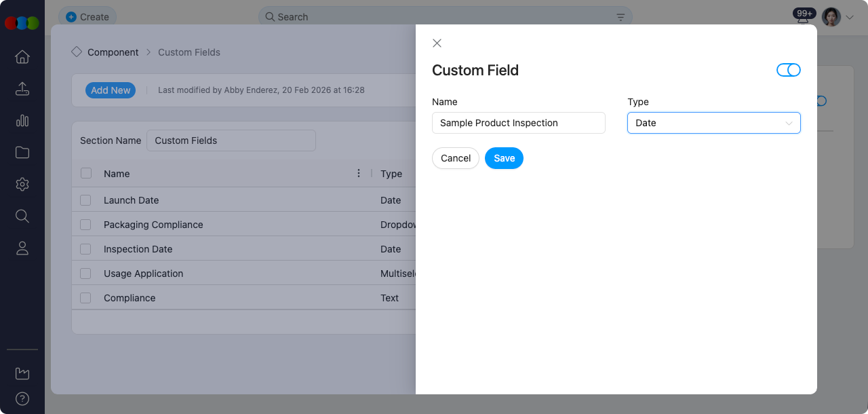Open the help question mark icon
The height and width of the screenshot is (414, 868).
pyautogui.click(x=22, y=398)
